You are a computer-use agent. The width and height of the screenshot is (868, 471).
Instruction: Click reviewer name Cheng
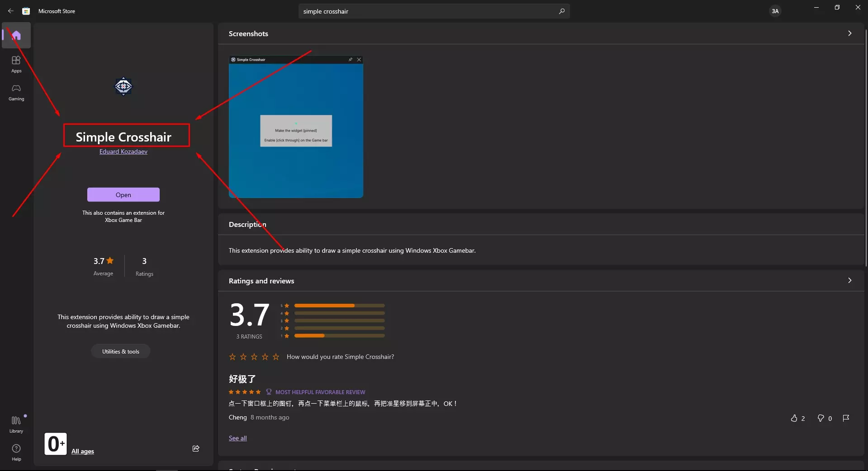[x=238, y=418]
